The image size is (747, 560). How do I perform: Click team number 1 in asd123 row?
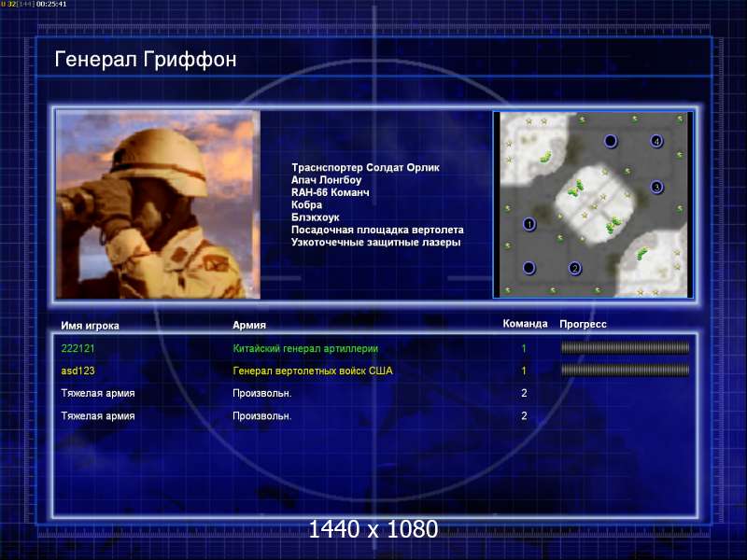524,371
